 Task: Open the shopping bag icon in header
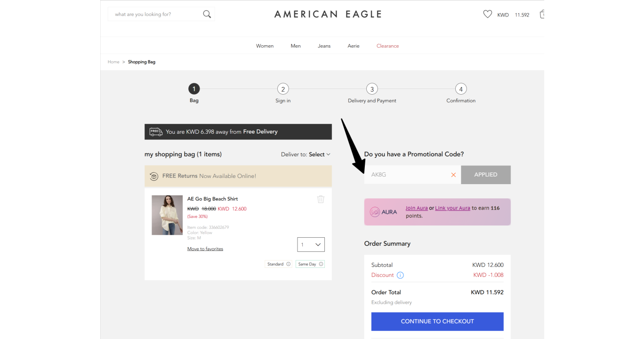coord(542,14)
